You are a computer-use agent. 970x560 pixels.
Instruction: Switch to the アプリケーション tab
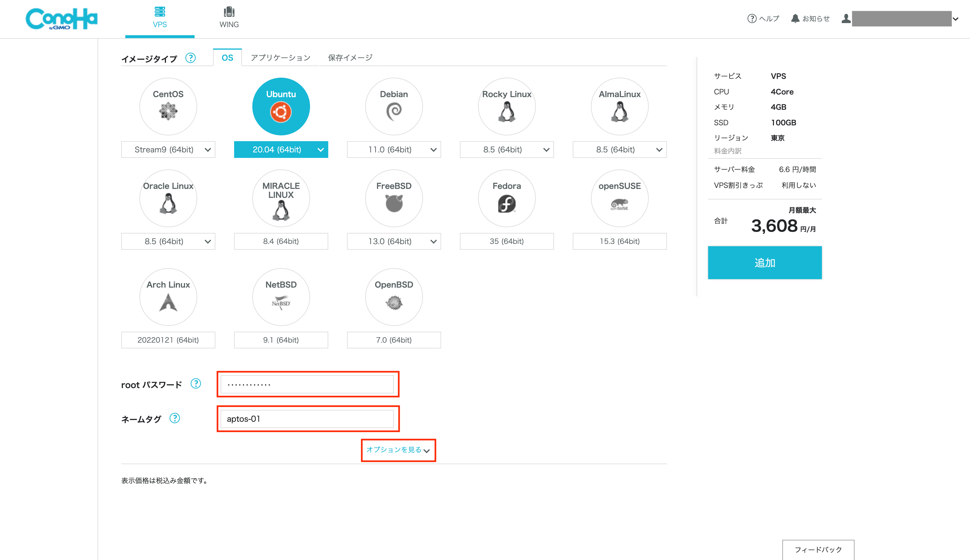click(x=280, y=58)
